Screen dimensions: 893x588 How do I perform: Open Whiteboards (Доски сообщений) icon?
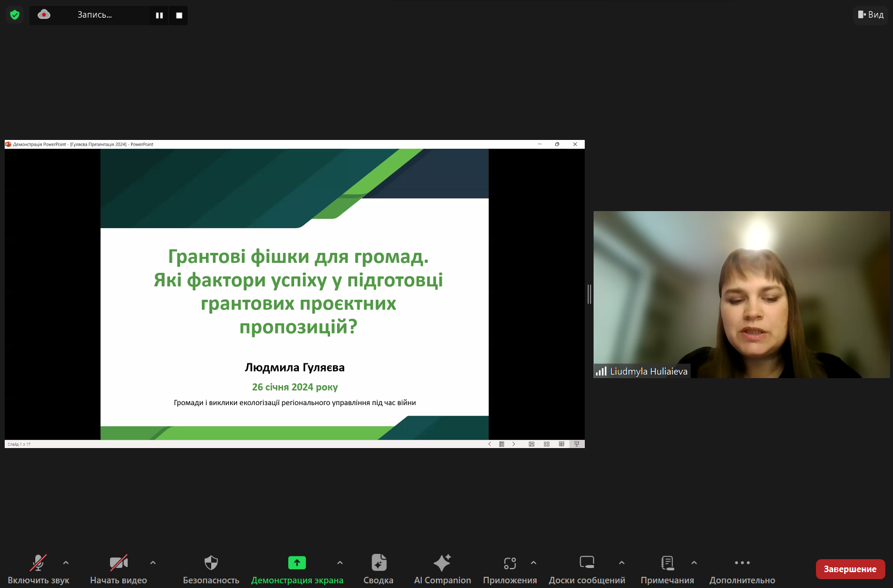[587, 563]
